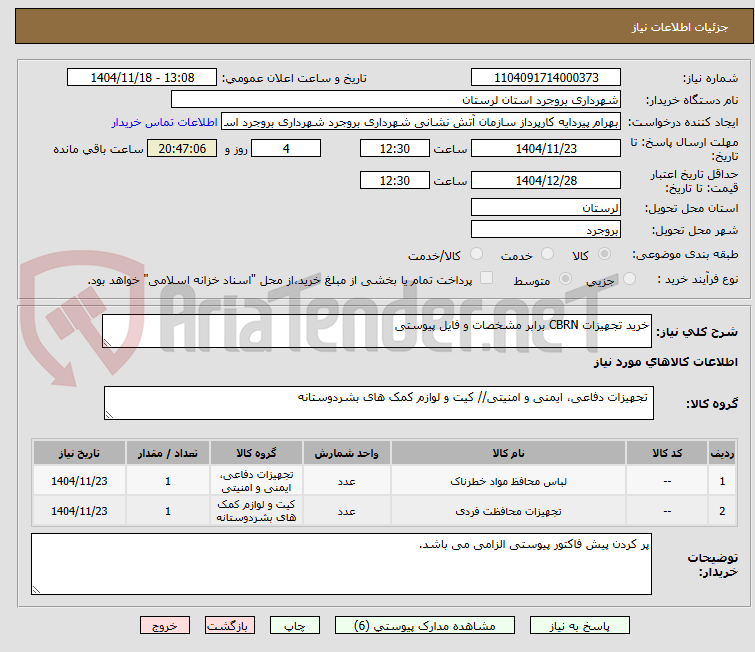
Task: Select the کالا radio button
Action: click(604, 254)
